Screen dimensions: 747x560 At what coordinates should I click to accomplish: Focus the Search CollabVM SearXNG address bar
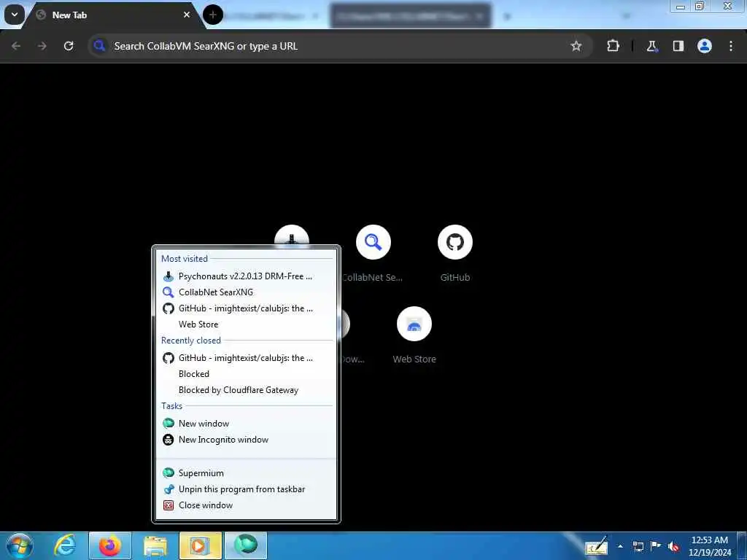(341, 46)
